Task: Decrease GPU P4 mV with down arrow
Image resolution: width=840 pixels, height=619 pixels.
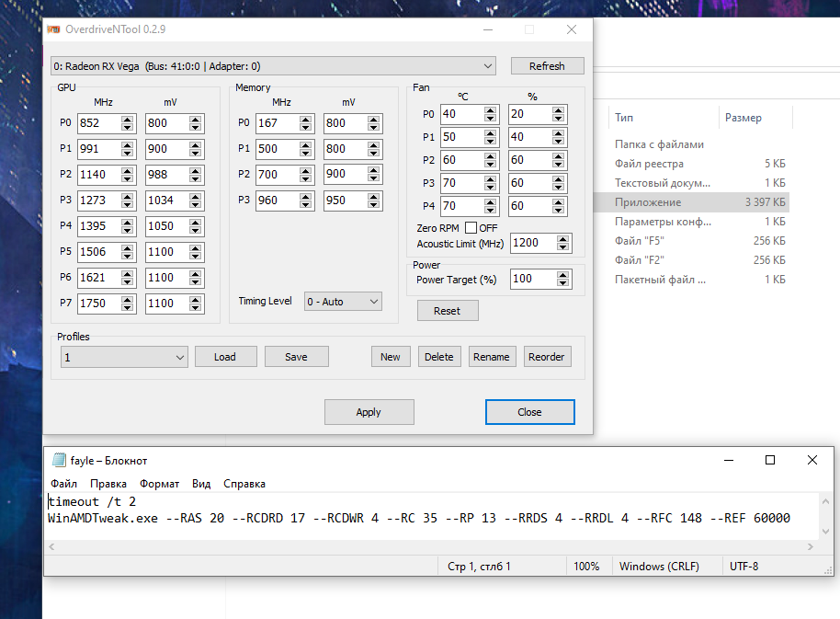Action: click(196, 231)
